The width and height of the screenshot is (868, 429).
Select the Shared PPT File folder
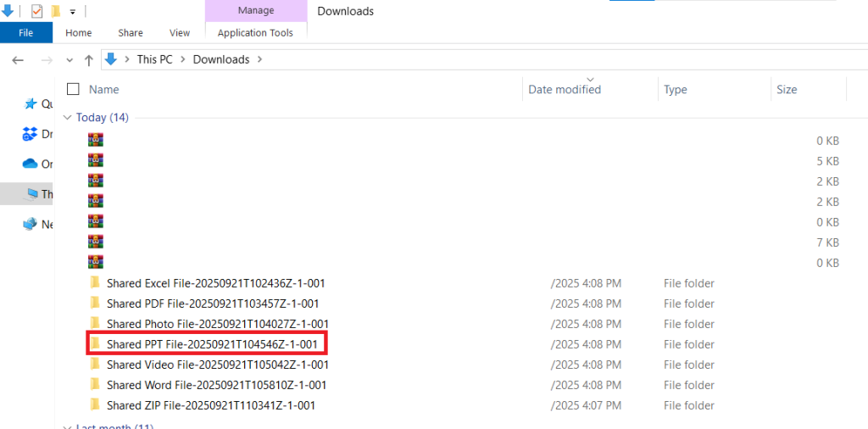[x=212, y=344]
